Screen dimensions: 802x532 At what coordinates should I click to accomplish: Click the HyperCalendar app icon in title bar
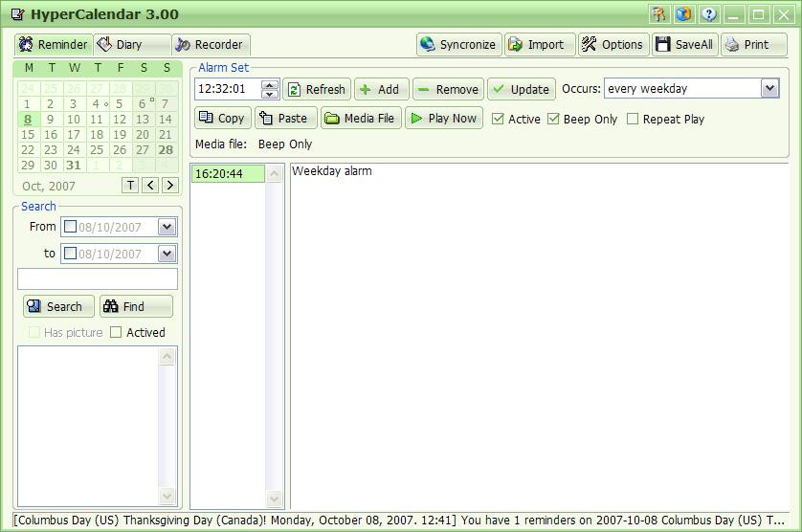click(18, 14)
